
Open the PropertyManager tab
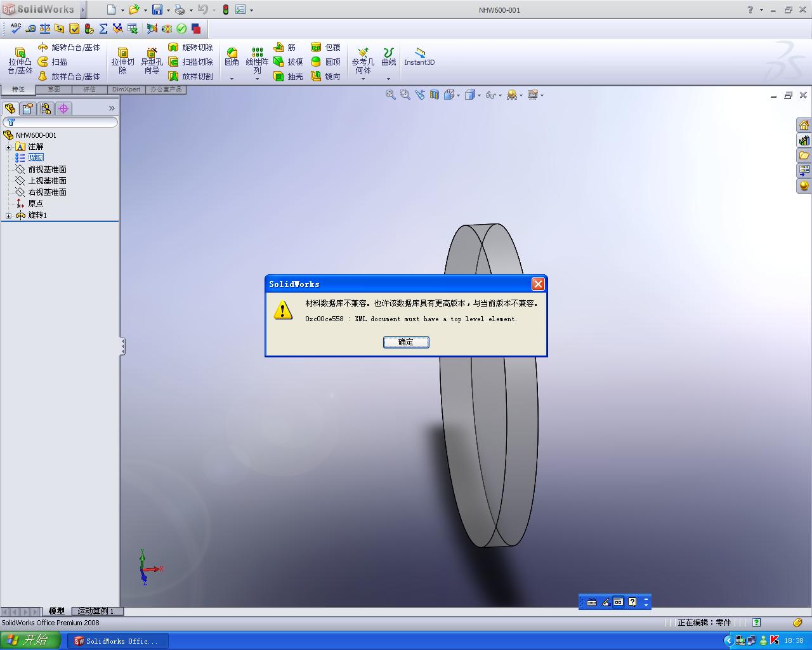28,109
